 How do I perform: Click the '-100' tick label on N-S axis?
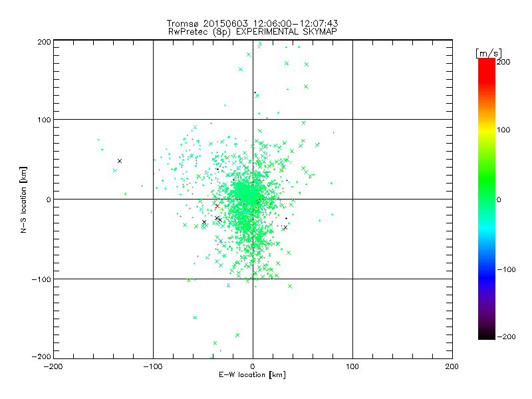point(41,279)
